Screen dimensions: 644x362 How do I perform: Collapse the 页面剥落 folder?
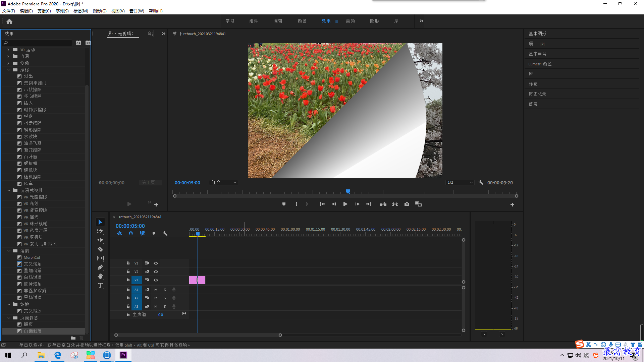point(8,318)
